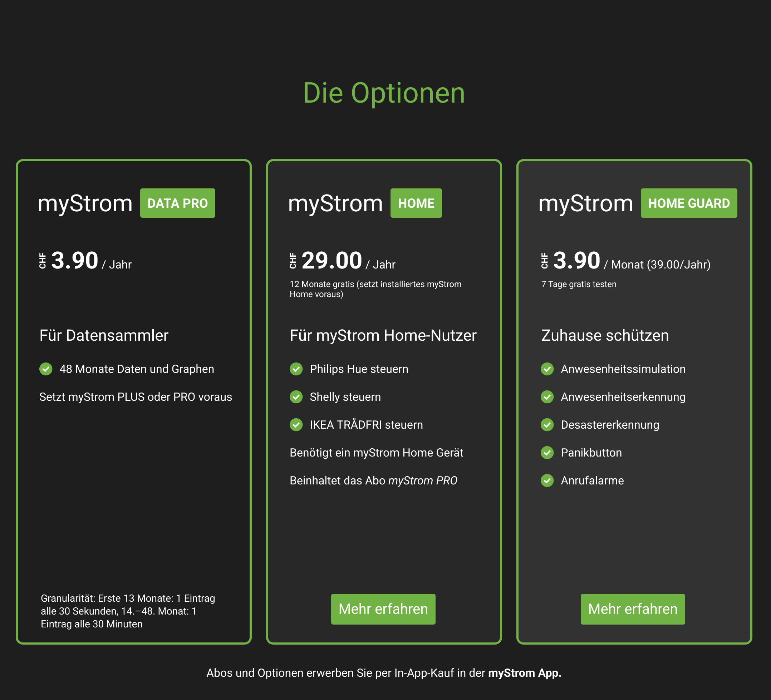This screenshot has height=700, width=771.
Task: Click the checkmark icon beside 48 Monate Daten
Action: 46,369
